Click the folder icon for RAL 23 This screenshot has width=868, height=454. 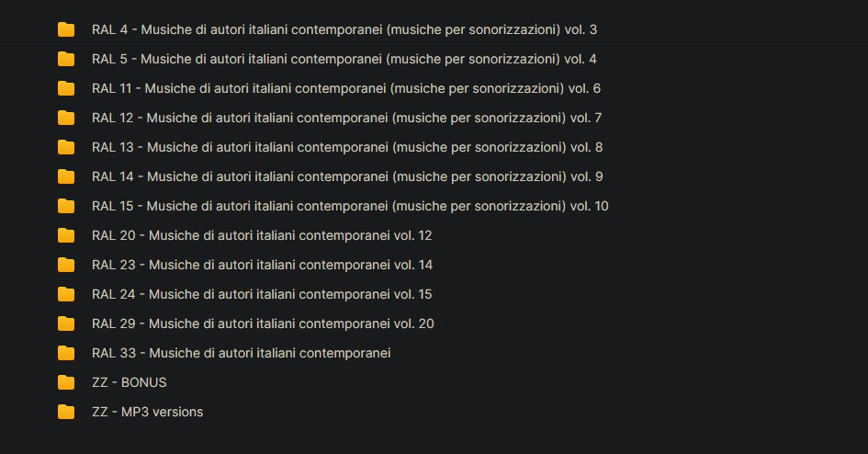click(66, 265)
